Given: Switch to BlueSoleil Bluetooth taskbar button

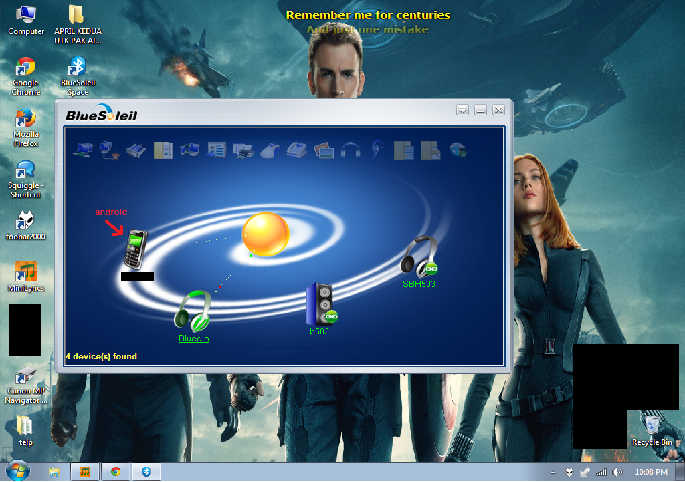Looking at the screenshot, I should point(146,472).
